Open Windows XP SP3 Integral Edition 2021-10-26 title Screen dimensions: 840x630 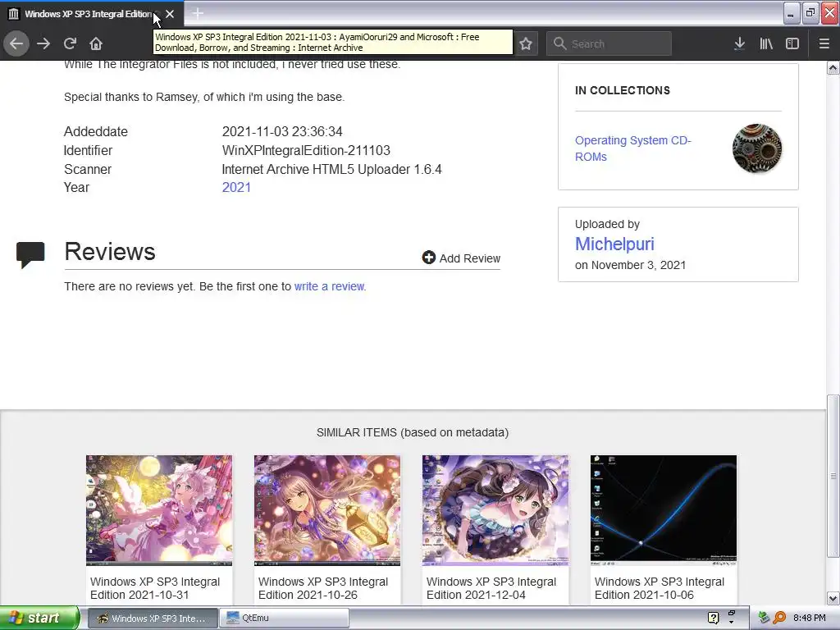coord(323,588)
